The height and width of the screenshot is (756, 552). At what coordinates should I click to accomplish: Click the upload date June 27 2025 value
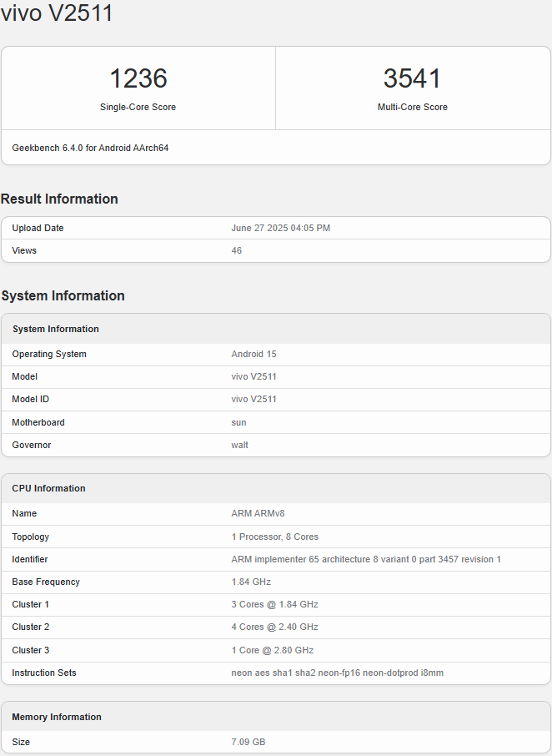point(280,228)
